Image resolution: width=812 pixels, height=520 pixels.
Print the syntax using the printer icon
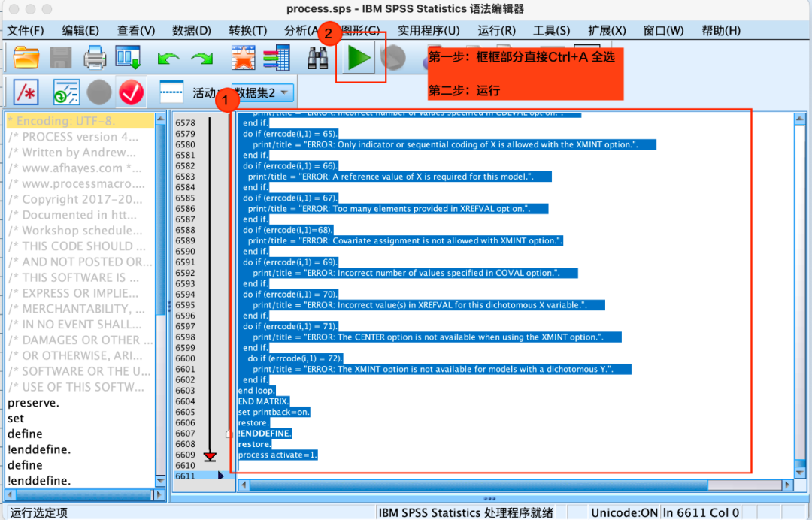click(95, 57)
